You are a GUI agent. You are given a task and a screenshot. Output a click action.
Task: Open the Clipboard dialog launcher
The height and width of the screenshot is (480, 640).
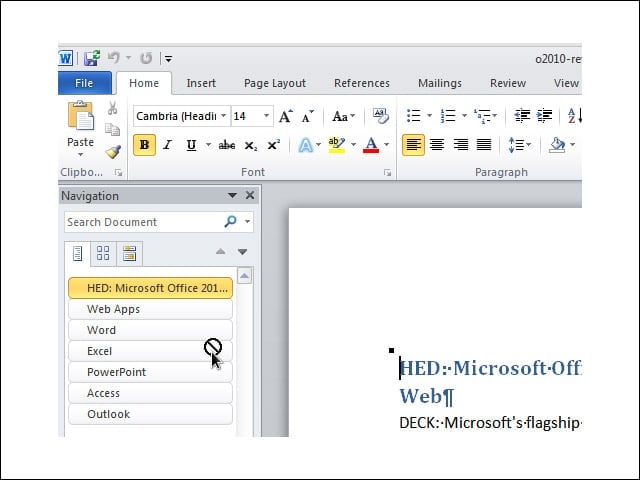pos(118,173)
